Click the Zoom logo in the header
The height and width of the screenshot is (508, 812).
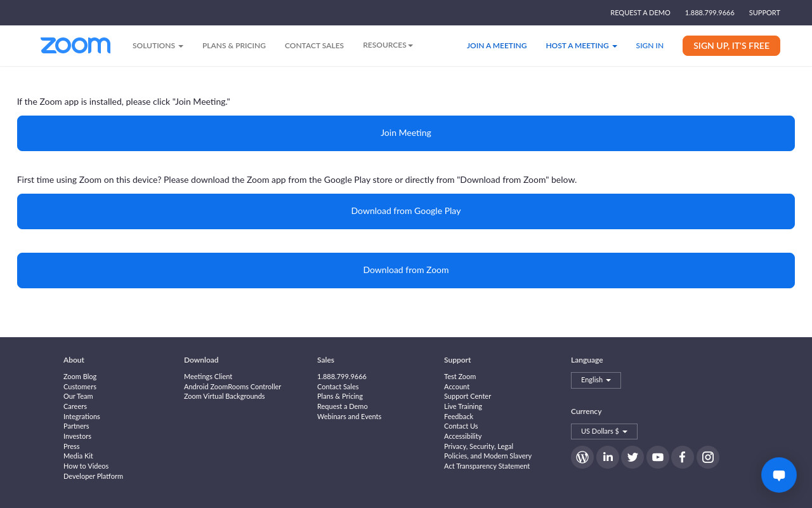coord(75,46)
